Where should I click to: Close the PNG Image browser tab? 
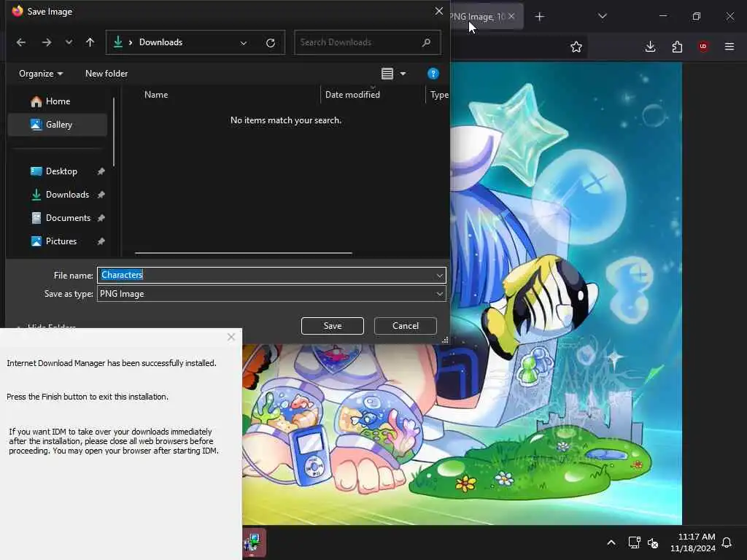pos(511,17)
